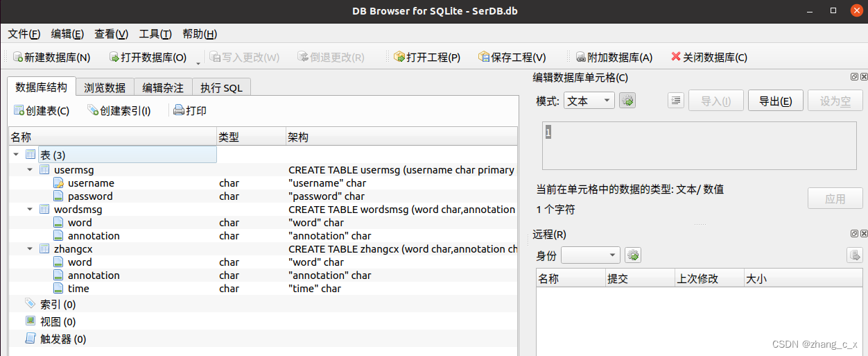Float the 编辑数据库单元格 dock panel

(x=854, y=77)
